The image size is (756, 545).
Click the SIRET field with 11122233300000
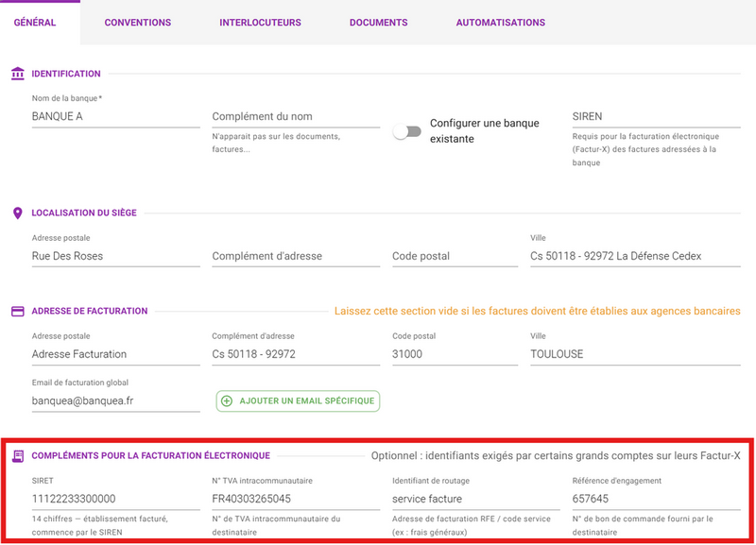pos(115,499)
